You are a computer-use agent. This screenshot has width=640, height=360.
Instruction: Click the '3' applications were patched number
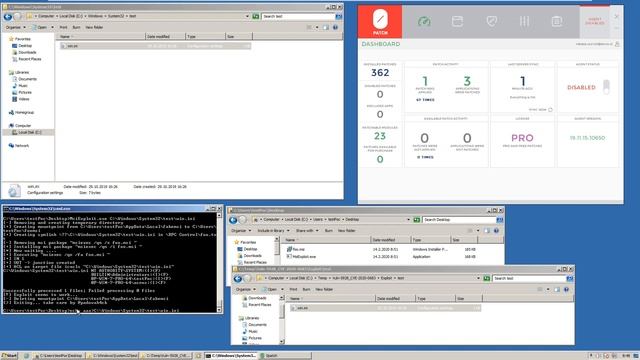pos(467,81)
